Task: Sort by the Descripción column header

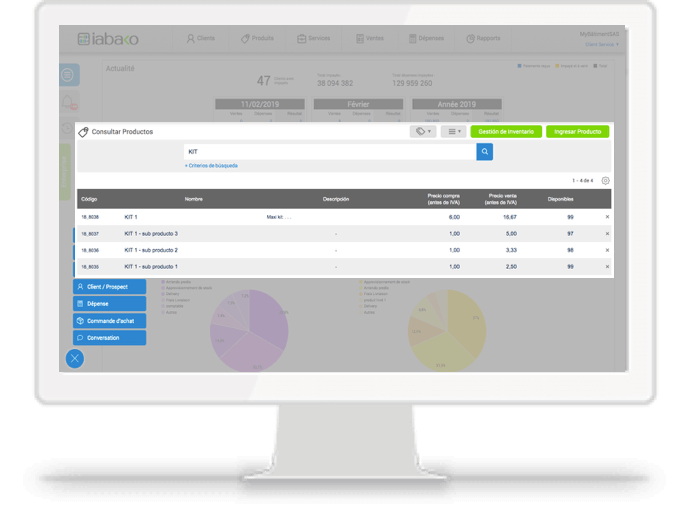Action: pyautogui.click(x=336, y=199)
